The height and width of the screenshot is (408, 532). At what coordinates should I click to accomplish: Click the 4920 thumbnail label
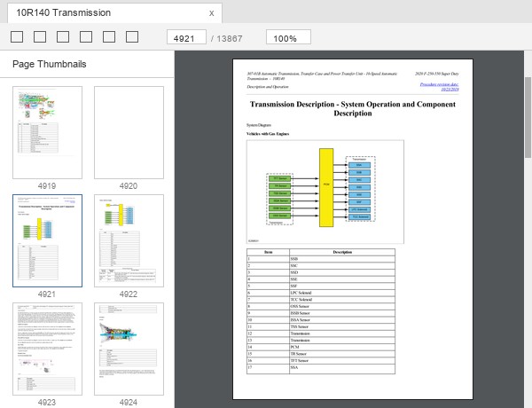tap(129, 186)
